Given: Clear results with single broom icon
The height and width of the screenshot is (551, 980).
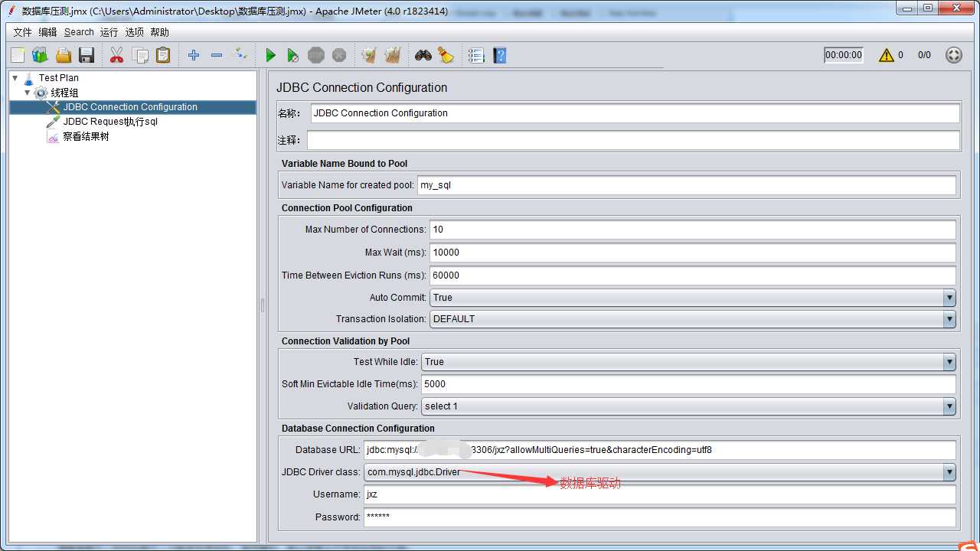Looking at the screenshot, I should [369, 55].
